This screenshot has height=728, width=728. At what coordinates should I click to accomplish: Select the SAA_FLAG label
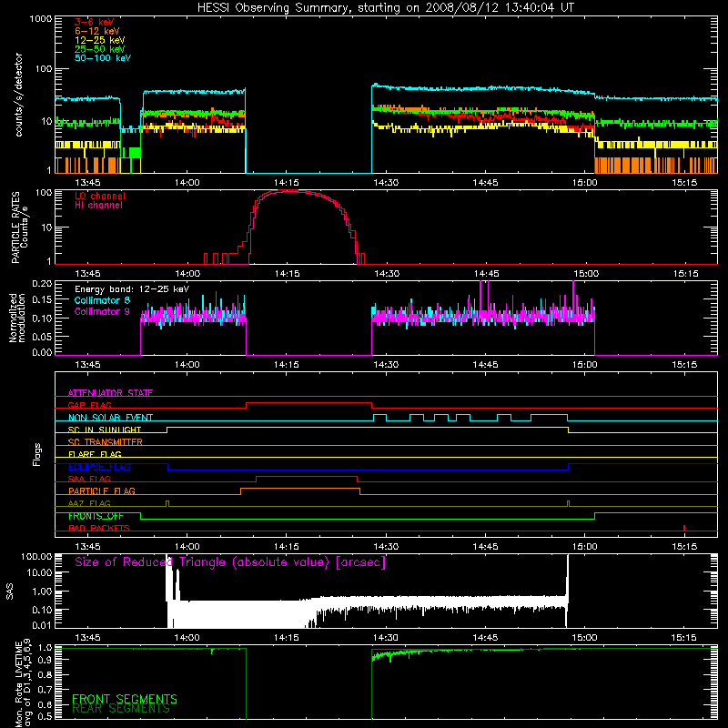point(89,479)
